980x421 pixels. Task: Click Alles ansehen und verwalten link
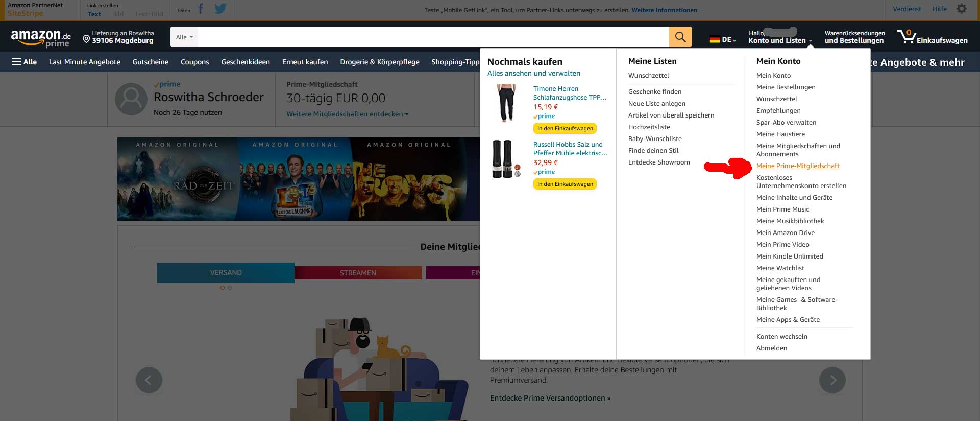point(534,73)
